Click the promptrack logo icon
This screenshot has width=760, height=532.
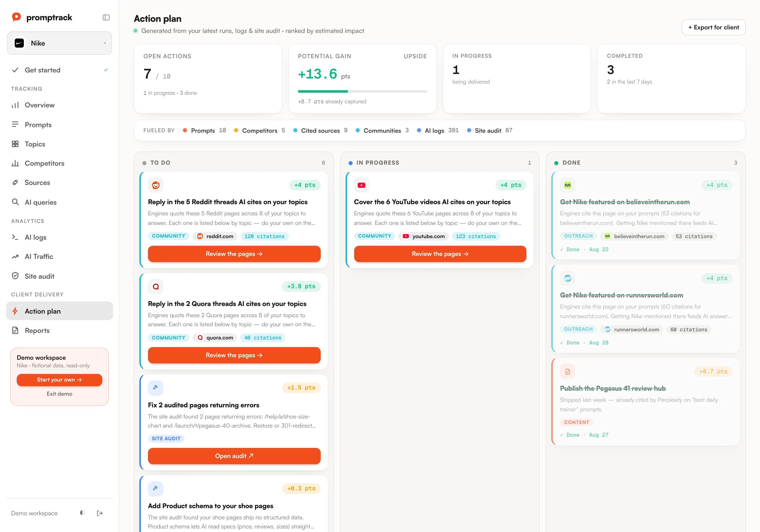[x=16, y=17]
